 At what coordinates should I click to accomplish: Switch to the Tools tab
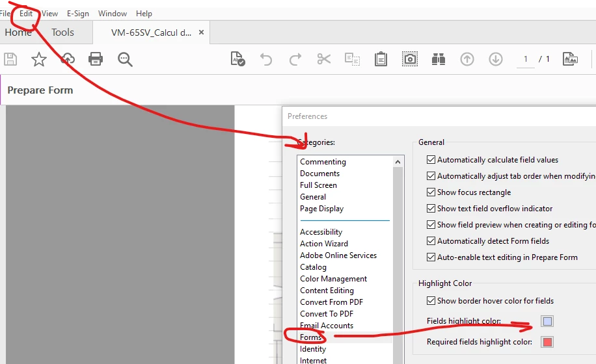point(62,32)
